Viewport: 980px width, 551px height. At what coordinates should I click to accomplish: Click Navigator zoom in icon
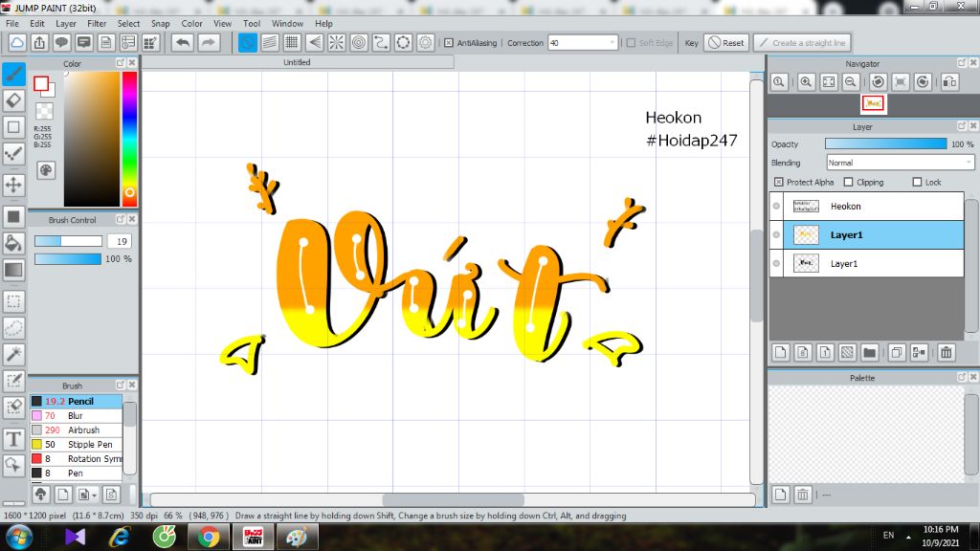coord(806,82)
